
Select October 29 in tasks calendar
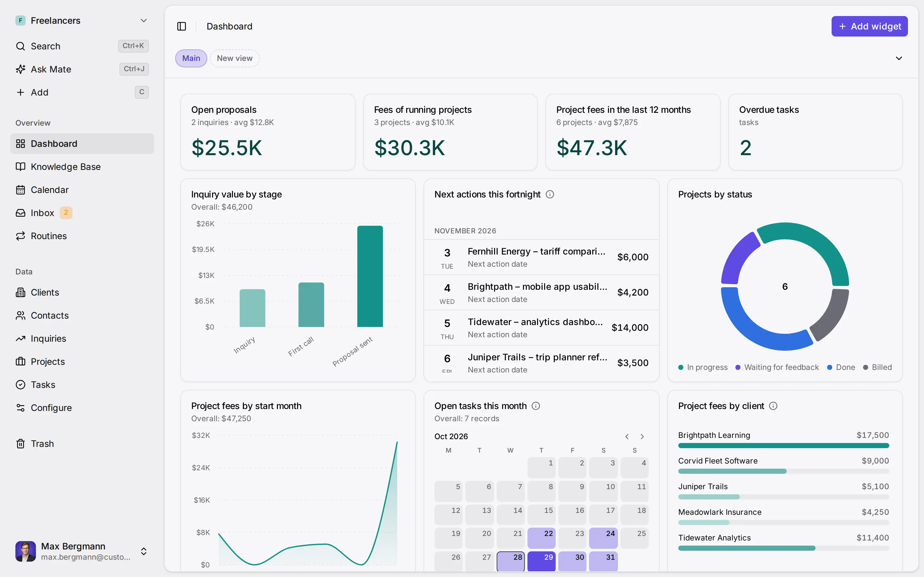(541, 561)
